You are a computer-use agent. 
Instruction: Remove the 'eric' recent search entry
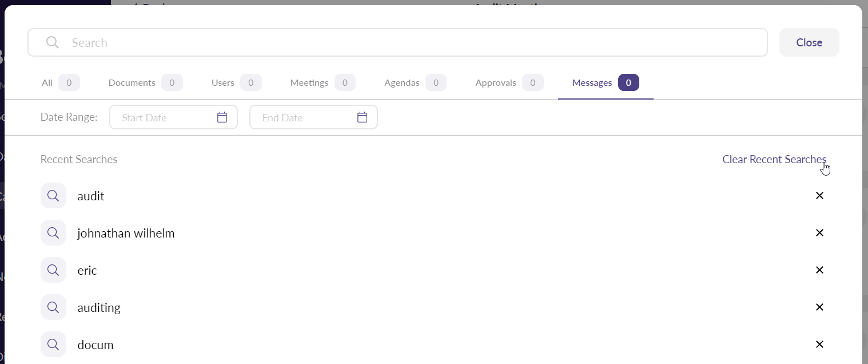click(819, 270)
